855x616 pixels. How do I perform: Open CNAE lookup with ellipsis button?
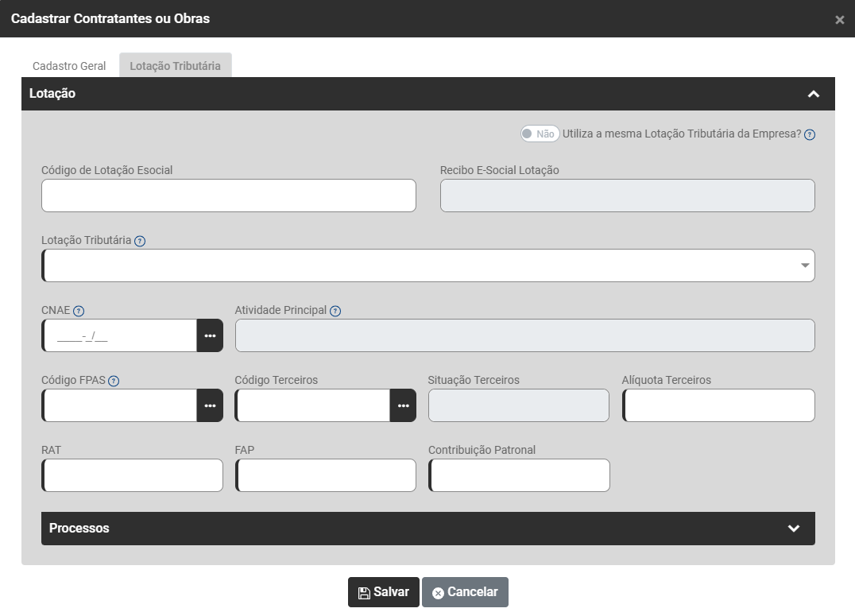210,335
